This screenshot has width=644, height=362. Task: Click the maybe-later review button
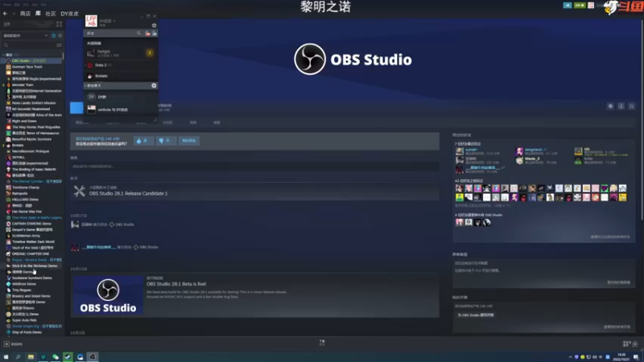(x=189, y=141)
